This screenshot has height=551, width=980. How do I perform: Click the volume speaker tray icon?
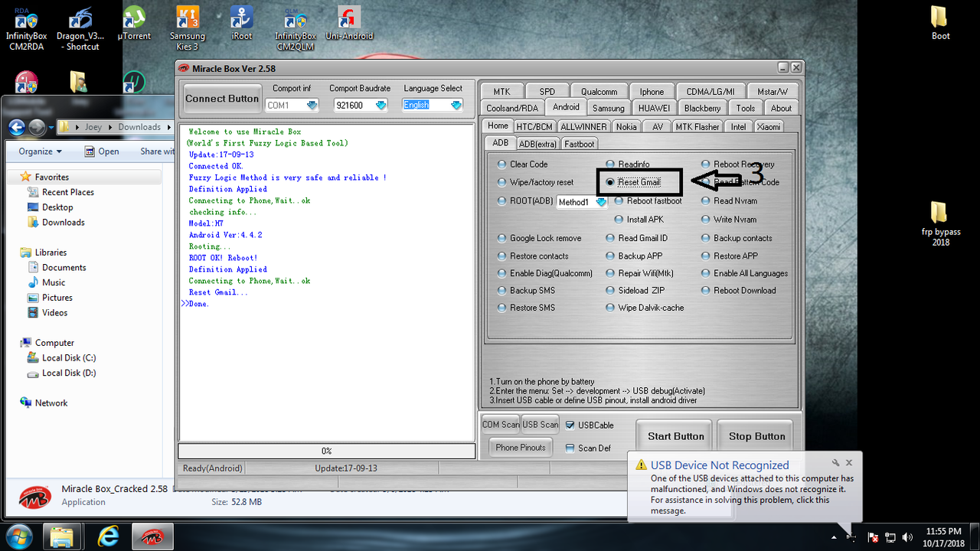[908, 537]
